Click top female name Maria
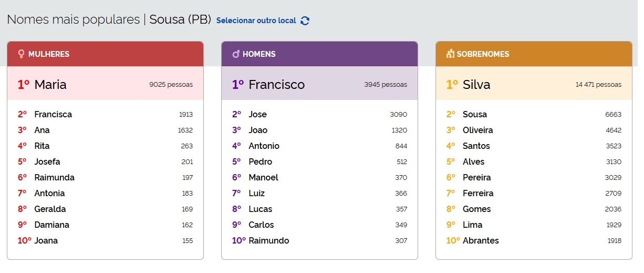The width and height of the screenshot is (644, 273). click(x=50, y=84)
